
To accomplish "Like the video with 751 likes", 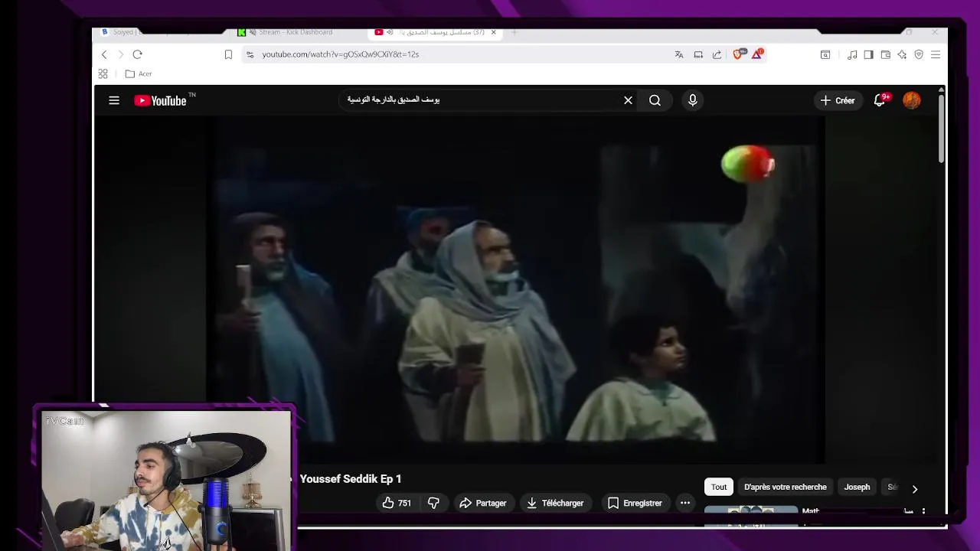I will 397,503.
